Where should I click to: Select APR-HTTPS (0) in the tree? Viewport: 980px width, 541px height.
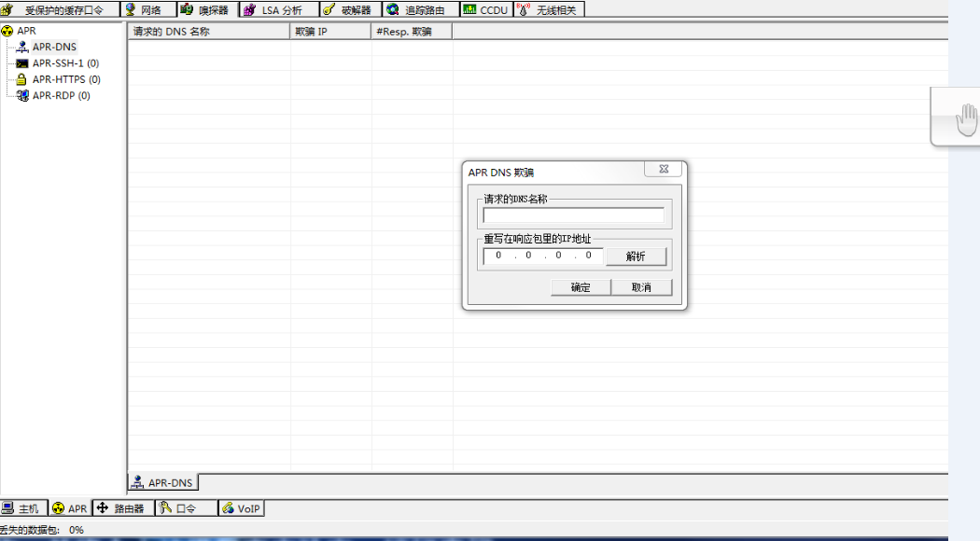(x=66, y=79)
